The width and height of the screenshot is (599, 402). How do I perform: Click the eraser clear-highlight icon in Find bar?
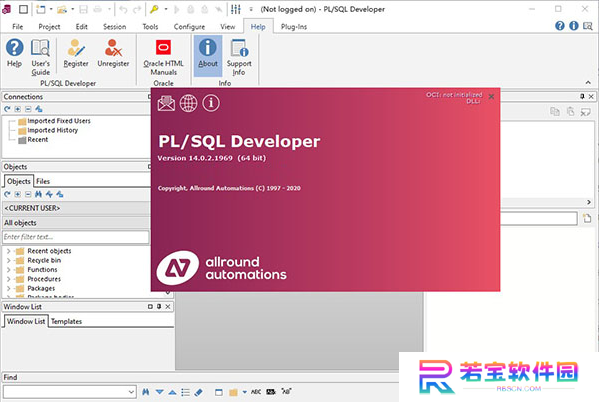coord(199,392)
